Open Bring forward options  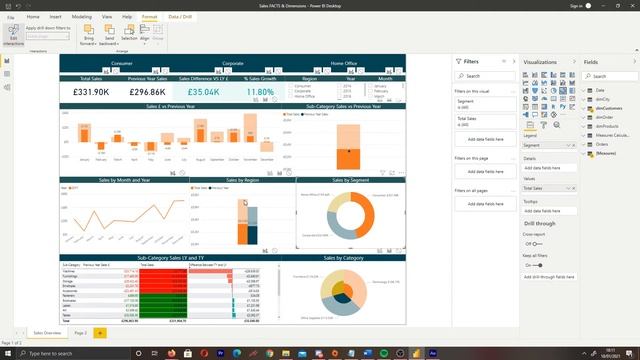pyautogui.click(x=88, y=35)
